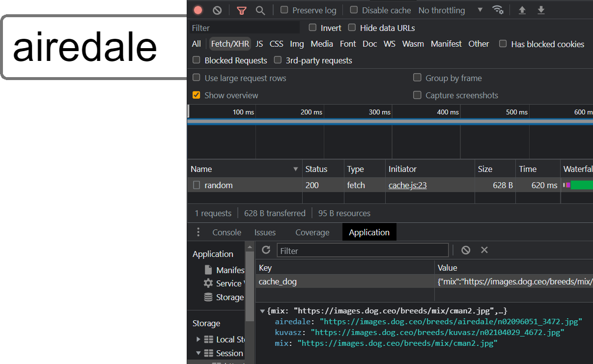Delete selected storage entry X
Viewport: 593px width, 364px height.
click(484, 250)
